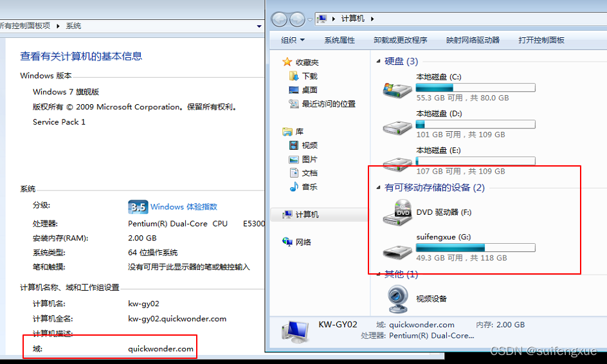Select local disk (D:) drive icon

click(x=397, y=125)
